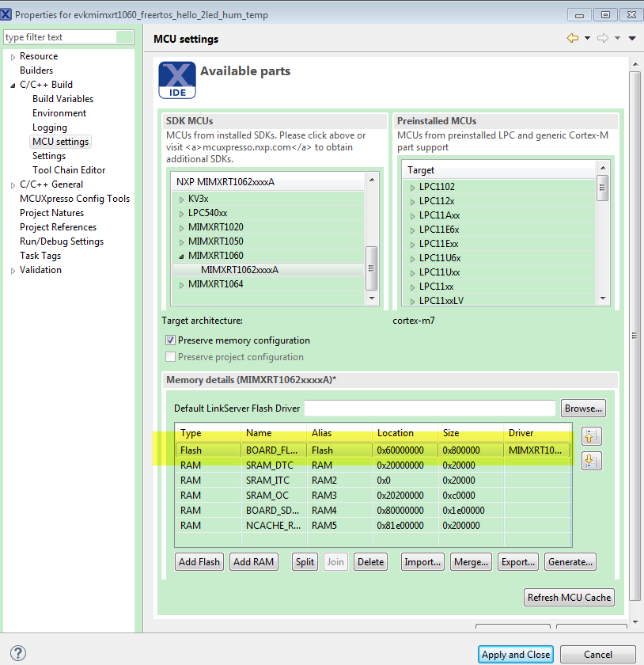Select the SRAM_DTC memory row
Image resolution: width=644 pixels, height=665 pixels.
coord(373,465)
